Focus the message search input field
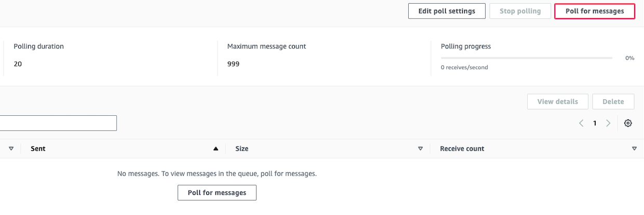This screenshot has height=215, width=644. tap(58, 123)
